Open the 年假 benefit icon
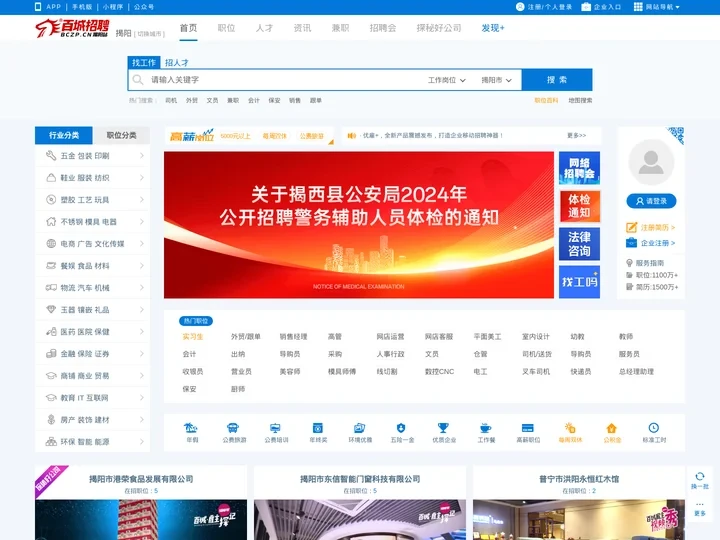The height and width of the screenshot is (540, 720). (191, 428)
